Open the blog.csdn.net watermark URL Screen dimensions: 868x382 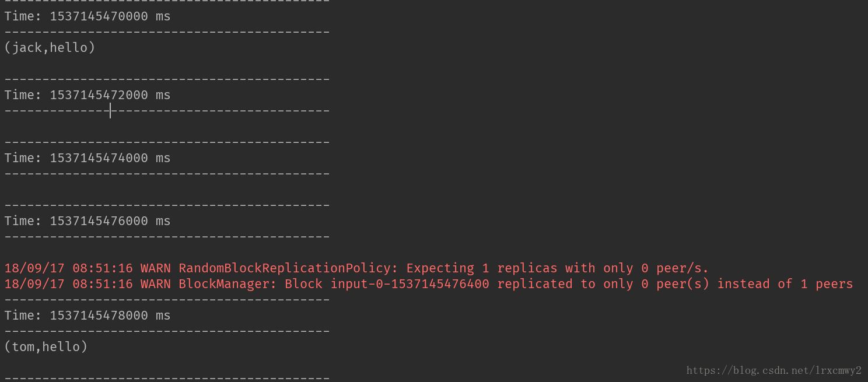pyautogui.click(x=773, y=371)
